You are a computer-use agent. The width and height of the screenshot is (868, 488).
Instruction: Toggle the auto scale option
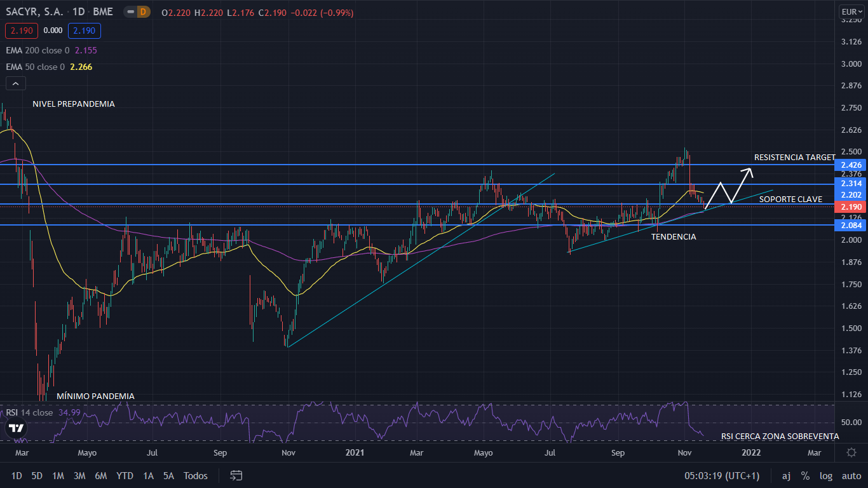tap(851, 475)
